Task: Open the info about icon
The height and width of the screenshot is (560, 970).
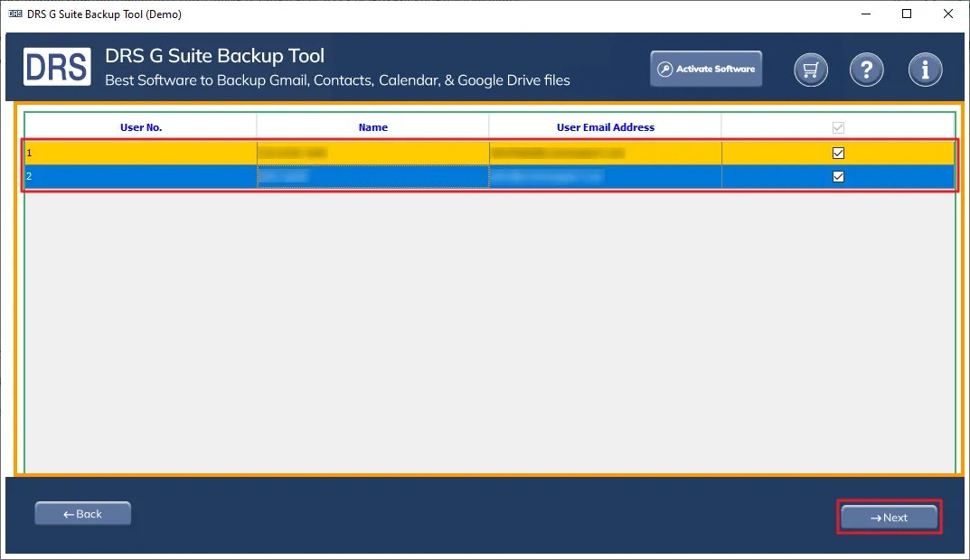Action: [x=925, y=70]
